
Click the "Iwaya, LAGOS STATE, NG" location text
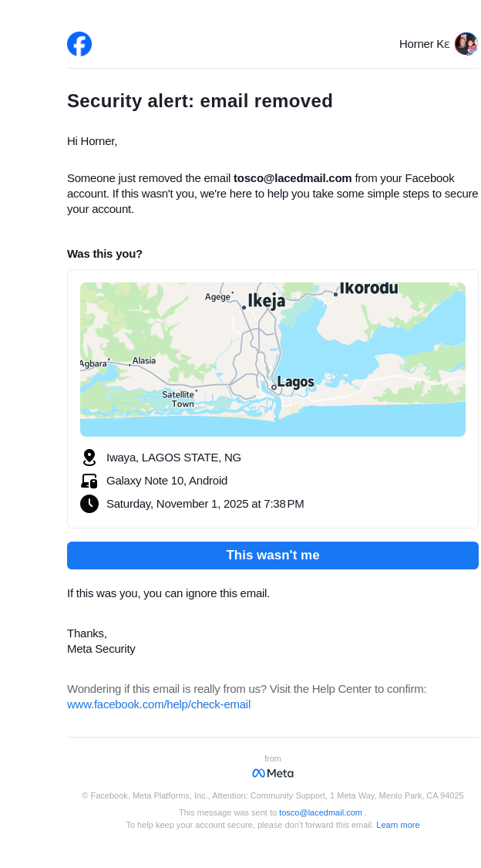pos(173,458)
